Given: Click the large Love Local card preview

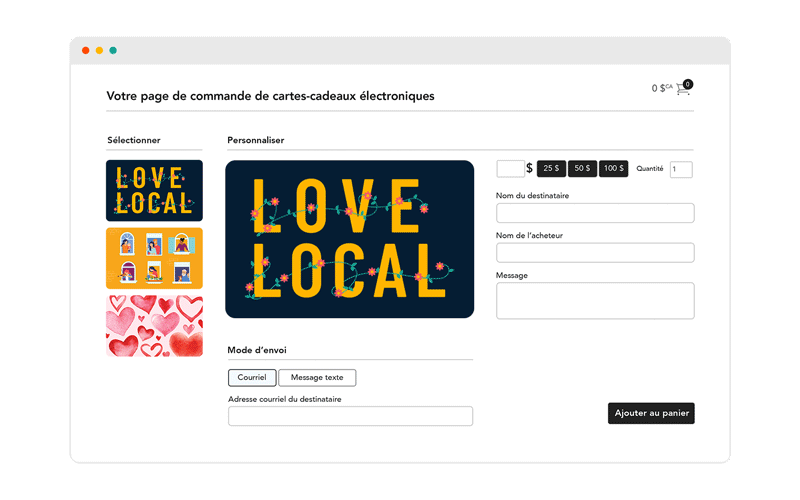Looking at the screenshot, I should [349, 239].
